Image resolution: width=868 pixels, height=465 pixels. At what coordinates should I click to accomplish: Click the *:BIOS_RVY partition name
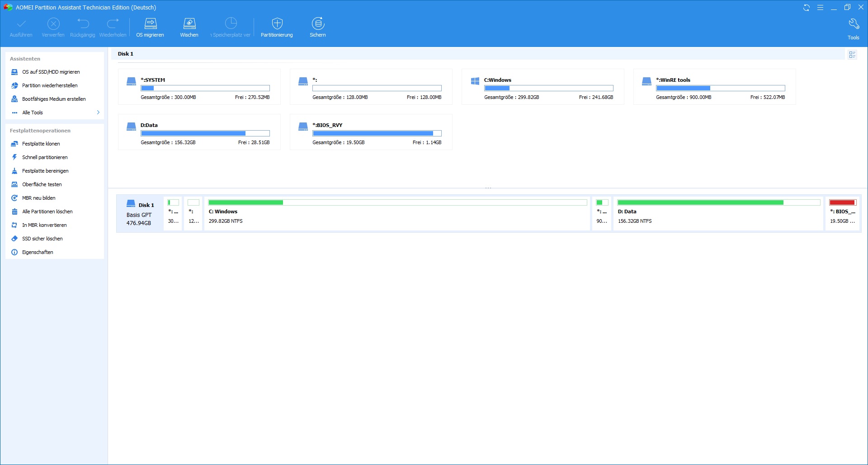tap(327, 125)
